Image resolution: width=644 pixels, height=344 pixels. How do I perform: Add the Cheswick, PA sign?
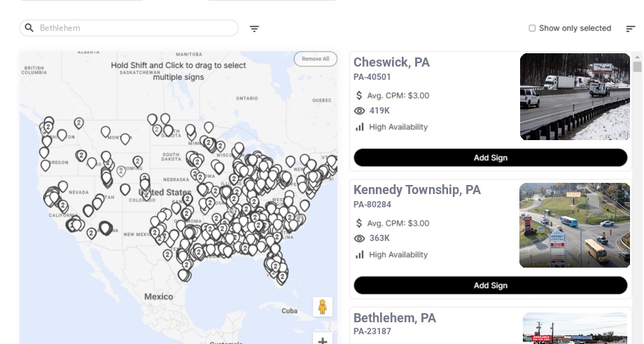[490, 158]
